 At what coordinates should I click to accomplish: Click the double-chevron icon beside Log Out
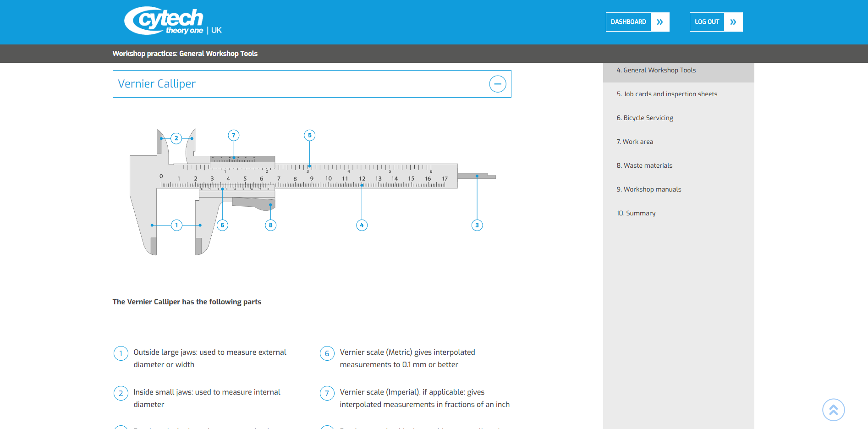point(733,22)
